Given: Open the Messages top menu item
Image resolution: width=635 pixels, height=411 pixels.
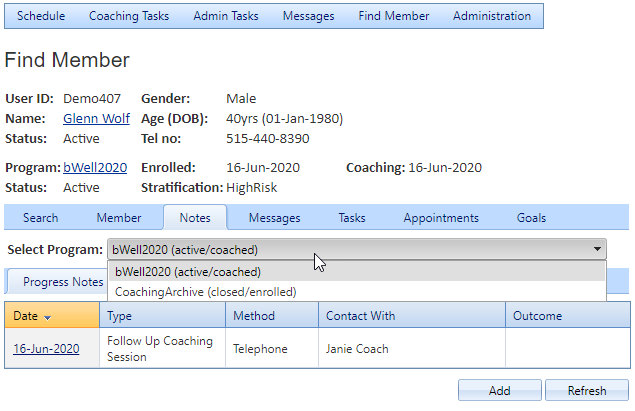Looking at the screenshot, I should point(308,16).
